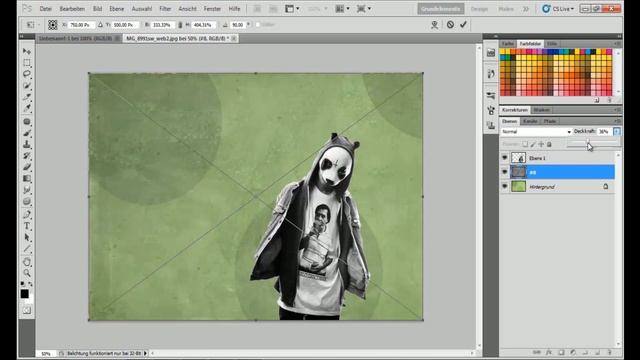Select the Zoom tool
The width and height of the screenshot is (640, 360).
click(x=27, y=273)
